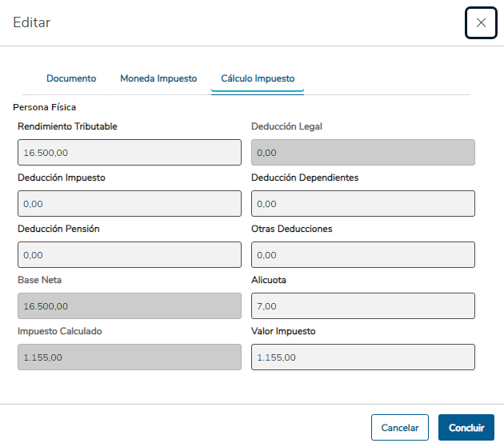The height and width of the screenshot is (447, 504).
Task: Click the Alicuota field label
Action: coord(269,280)
